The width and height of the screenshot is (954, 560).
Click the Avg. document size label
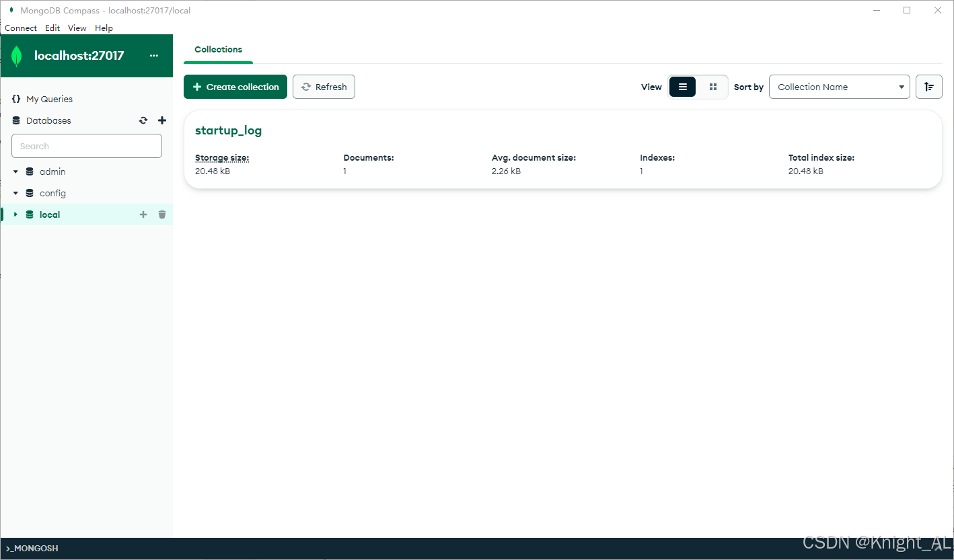click(534, 158)
